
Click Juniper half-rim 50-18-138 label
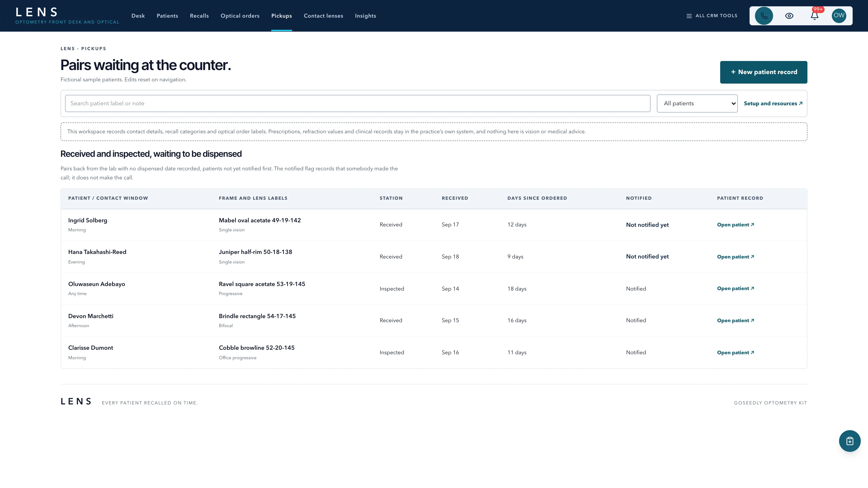255,252
